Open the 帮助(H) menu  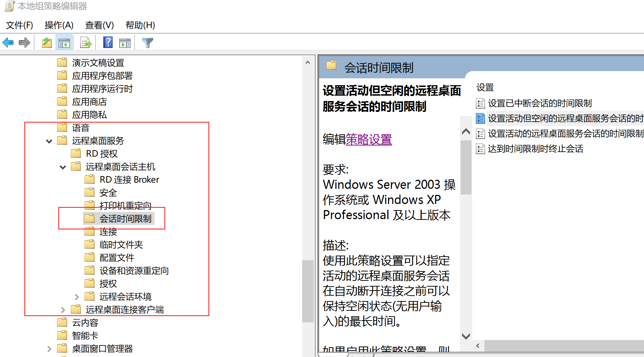point(140,25)
